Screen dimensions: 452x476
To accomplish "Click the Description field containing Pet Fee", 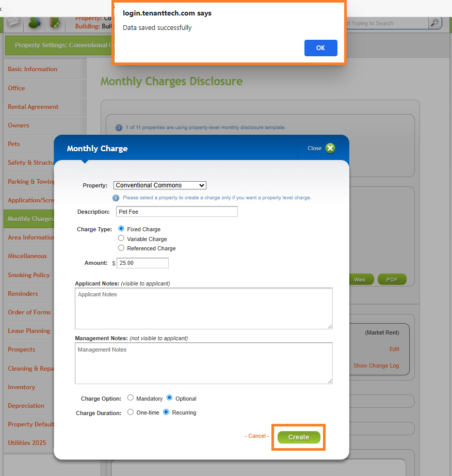I will (177, 212).
